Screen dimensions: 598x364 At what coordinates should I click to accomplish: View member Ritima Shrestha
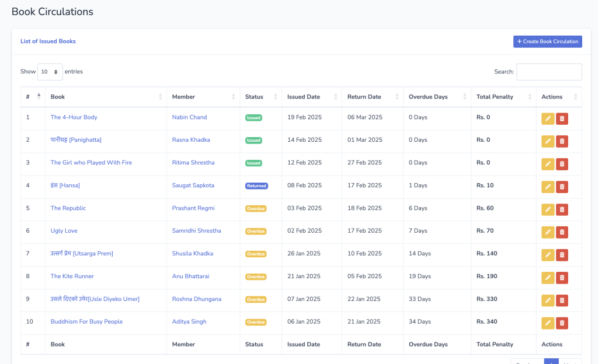(193, 163)
